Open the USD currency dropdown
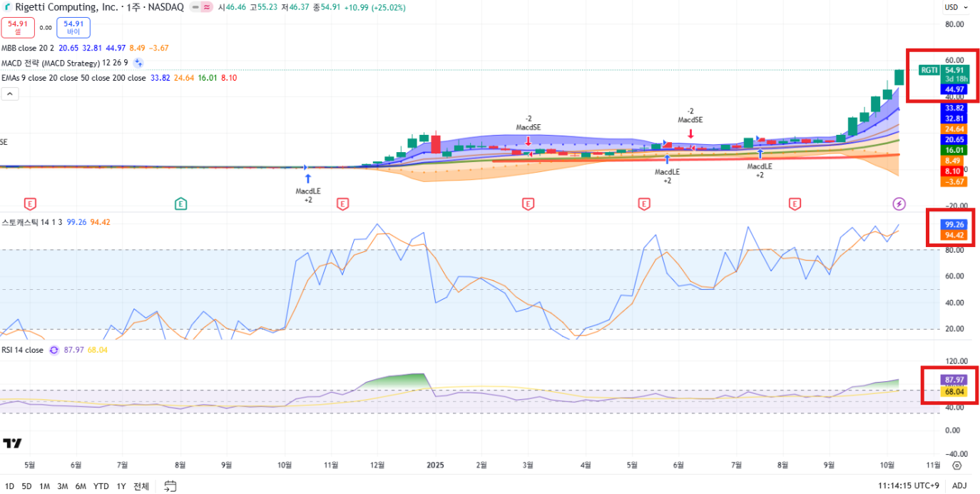 point(956,7)
